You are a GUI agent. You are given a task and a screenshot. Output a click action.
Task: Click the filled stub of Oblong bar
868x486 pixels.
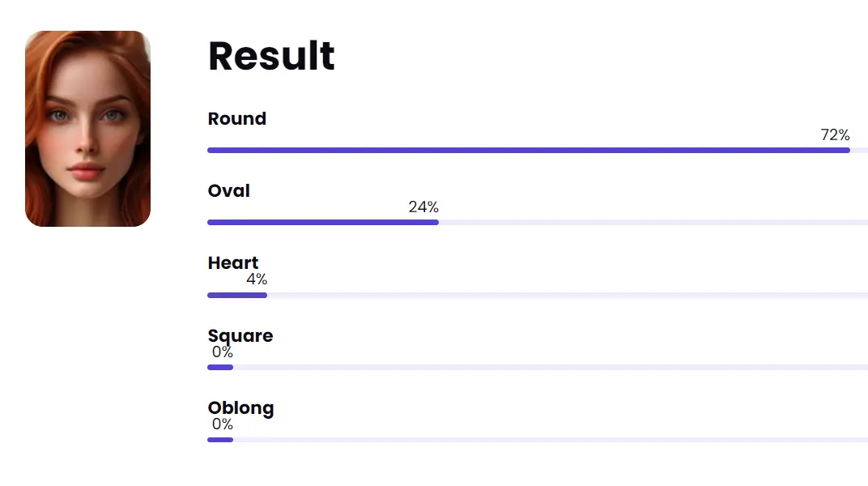tap(220, 440)
